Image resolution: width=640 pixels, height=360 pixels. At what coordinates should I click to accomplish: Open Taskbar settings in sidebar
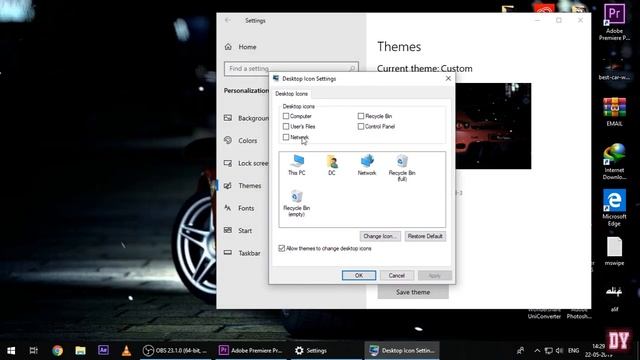tap(242, 253)
